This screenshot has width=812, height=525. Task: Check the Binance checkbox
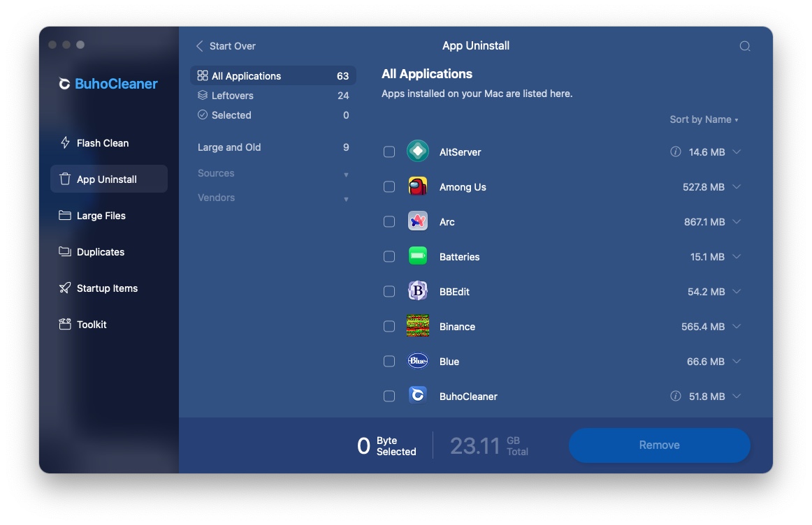pyautogui.click(x=389, y=326)
